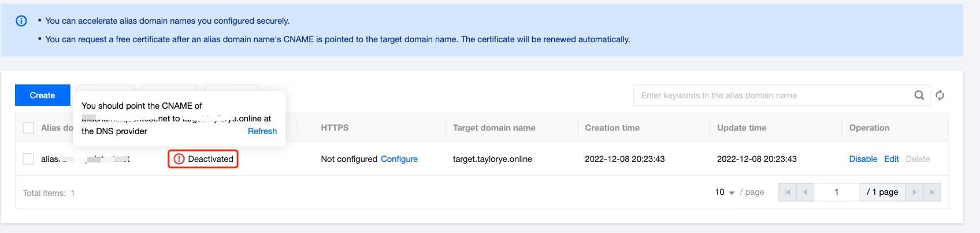The image size is (980, 233).
Task: Click the magnifier search icon
Action: [919, 95]
